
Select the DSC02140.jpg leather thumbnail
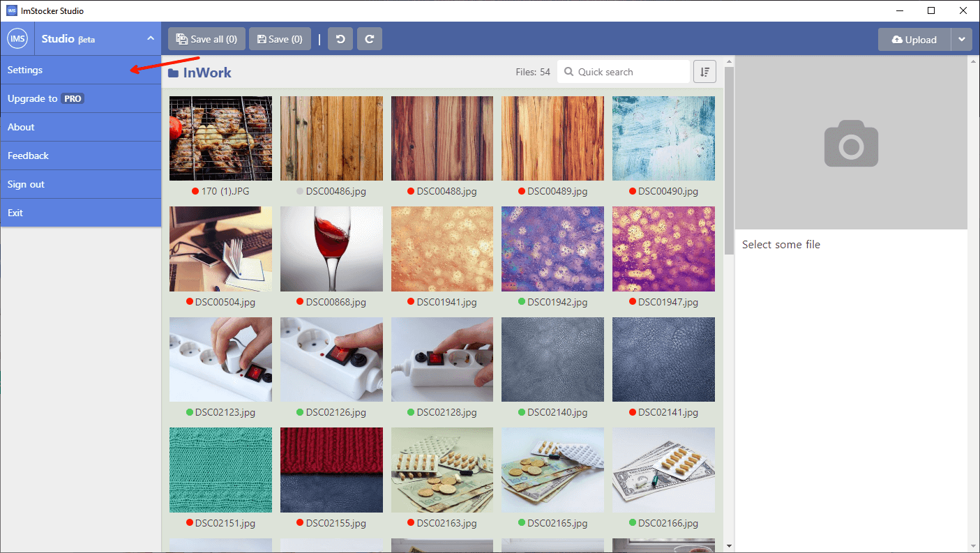552,360
